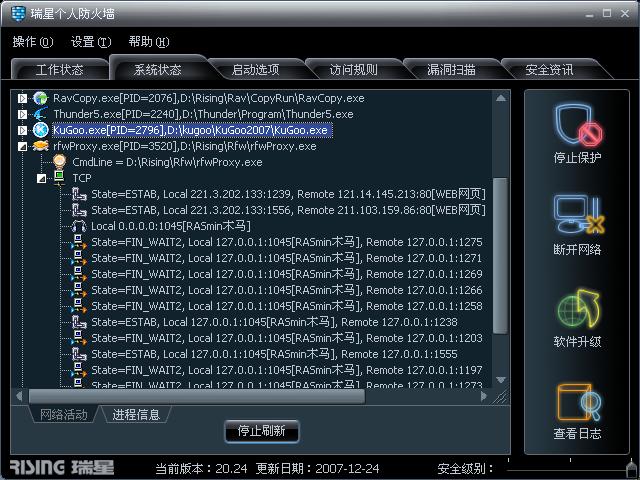Click the Thunder5.exe bird icon
Screen dimensions: 640x480
point(40,114)
